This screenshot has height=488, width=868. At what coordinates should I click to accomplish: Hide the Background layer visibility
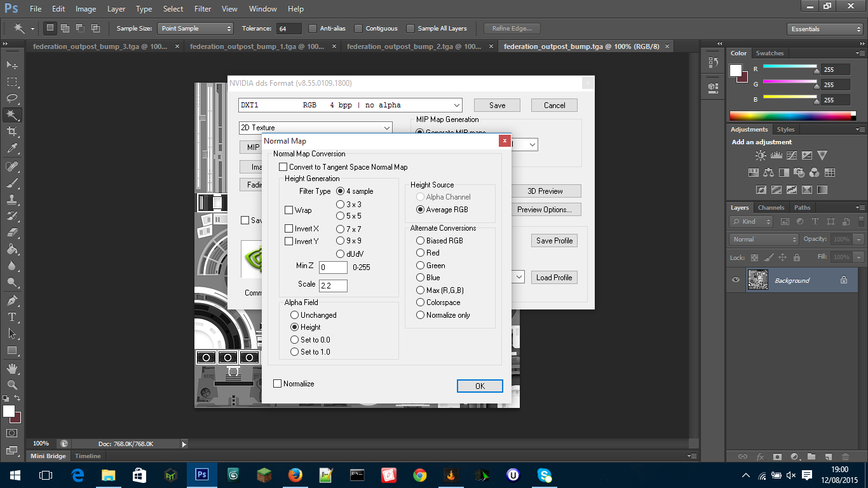tap(736, 280)
